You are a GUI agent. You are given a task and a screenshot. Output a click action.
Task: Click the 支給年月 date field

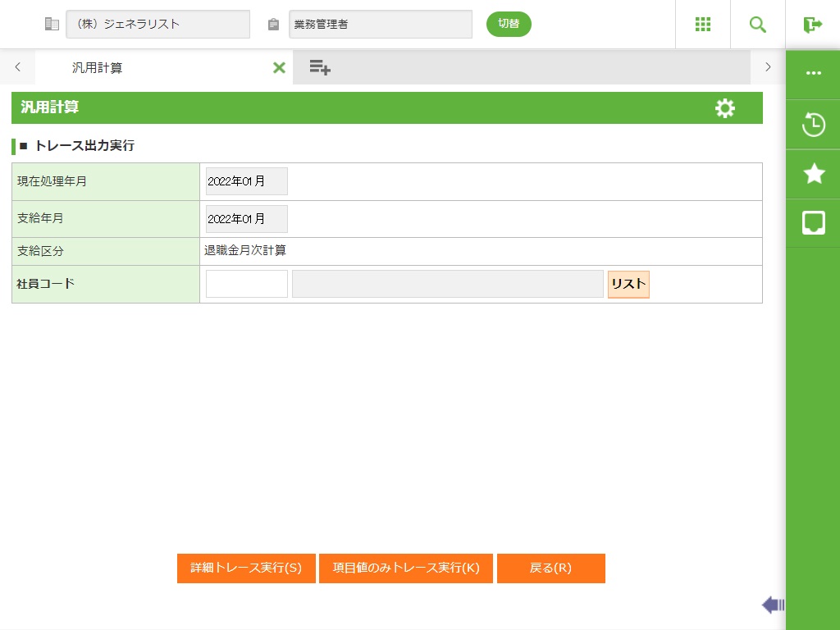[x=247, y=219]
